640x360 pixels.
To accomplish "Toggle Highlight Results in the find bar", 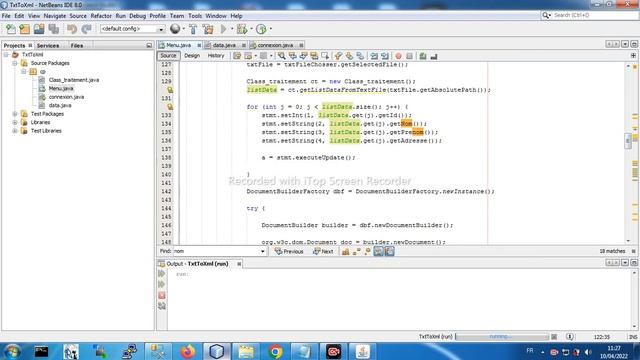I will pyautogui.click(x=378, y=251).
